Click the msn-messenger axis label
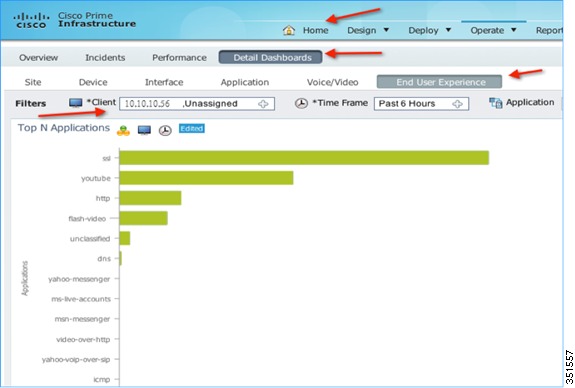575x388 pixels. coord(82,319)
